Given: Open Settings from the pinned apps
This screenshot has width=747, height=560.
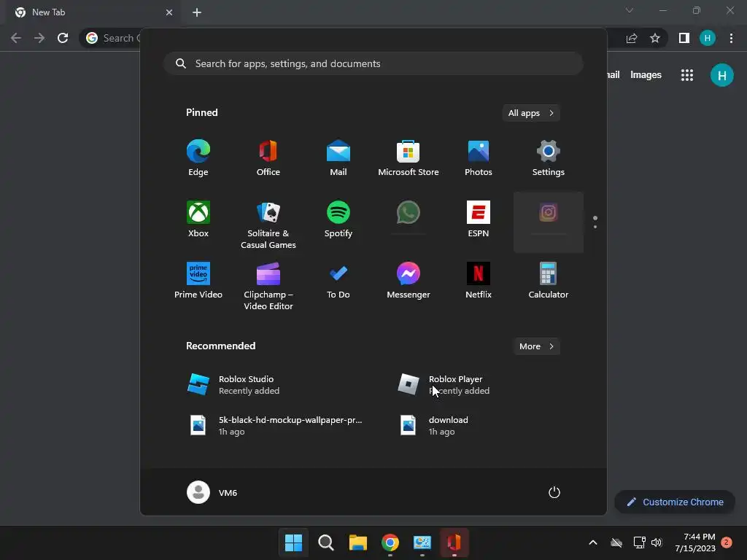Looking at the screenshot, I should point(549,158).
